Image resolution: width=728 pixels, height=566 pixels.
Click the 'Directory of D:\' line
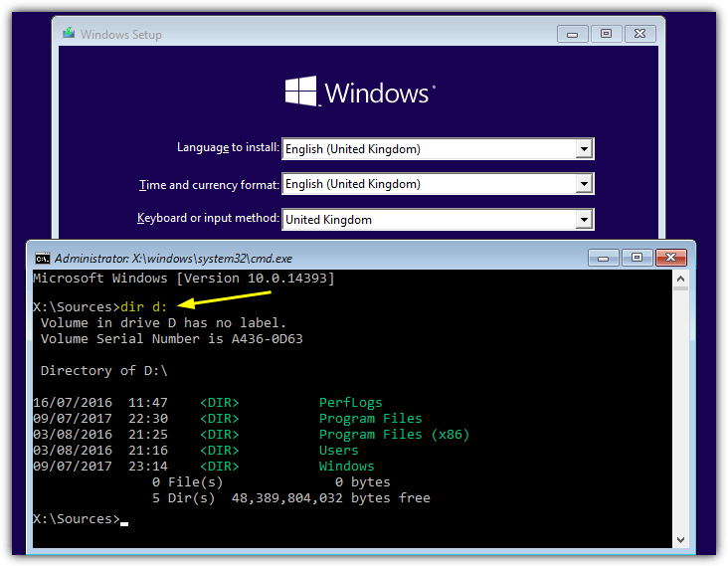click(104, 370)
